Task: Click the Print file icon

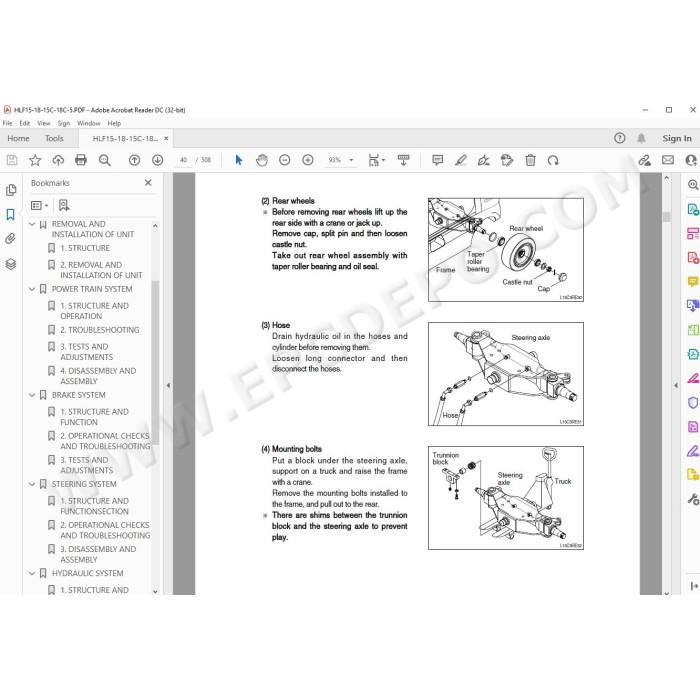Action: point(81,160)
